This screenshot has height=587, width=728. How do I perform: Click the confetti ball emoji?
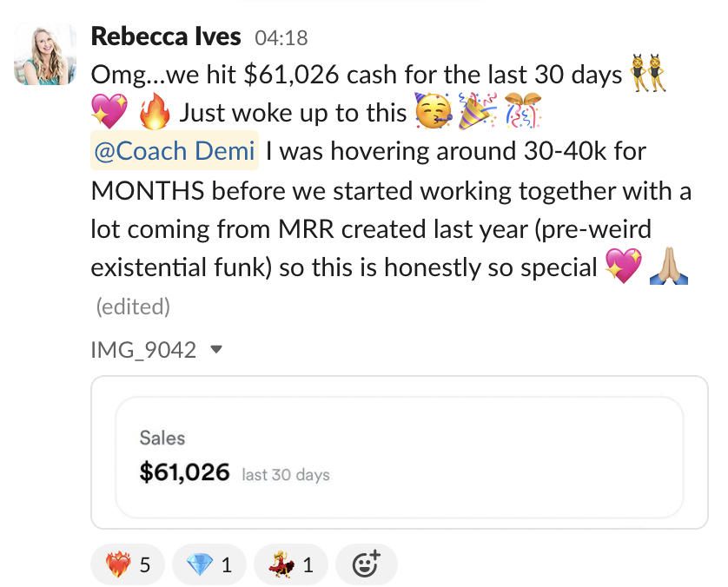523,114
